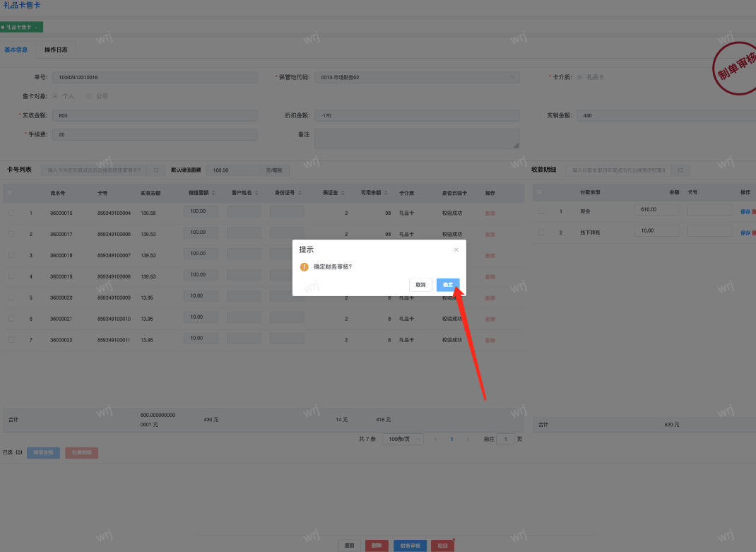The height and width of the screenshot is (552, 756).
Task: Select the 基本信息 tab
Action: [16, 49]
